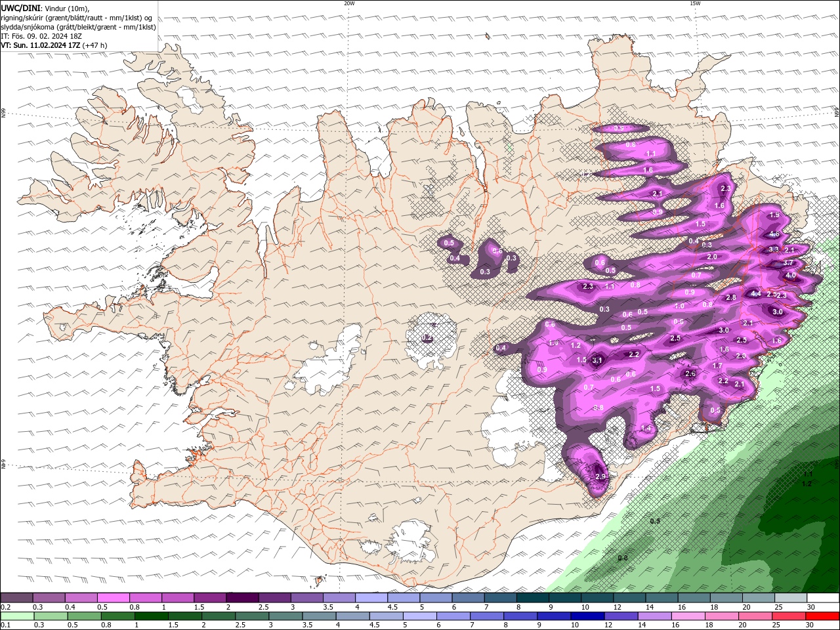Image resolution: width=840 pixels, height=630 pixels.
Task: Click the 'IT: Fös. 09. 02. 2024 18Z' line
Action: coord(41,36)
